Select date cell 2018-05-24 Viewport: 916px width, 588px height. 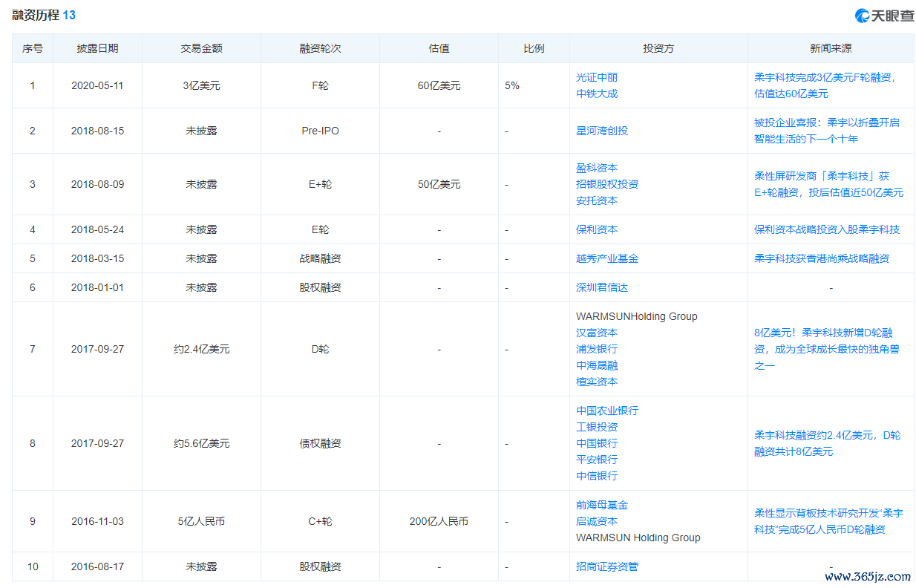click(97, 229)
